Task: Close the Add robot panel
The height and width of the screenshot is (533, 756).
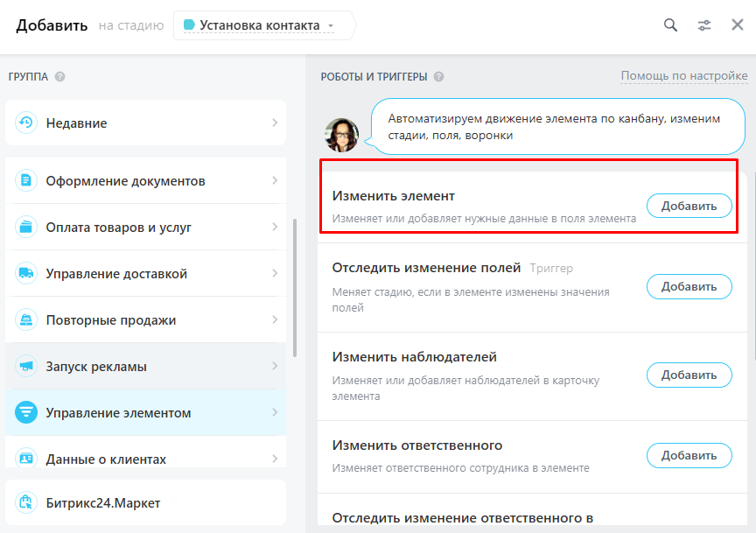Action: pos(738,25)
